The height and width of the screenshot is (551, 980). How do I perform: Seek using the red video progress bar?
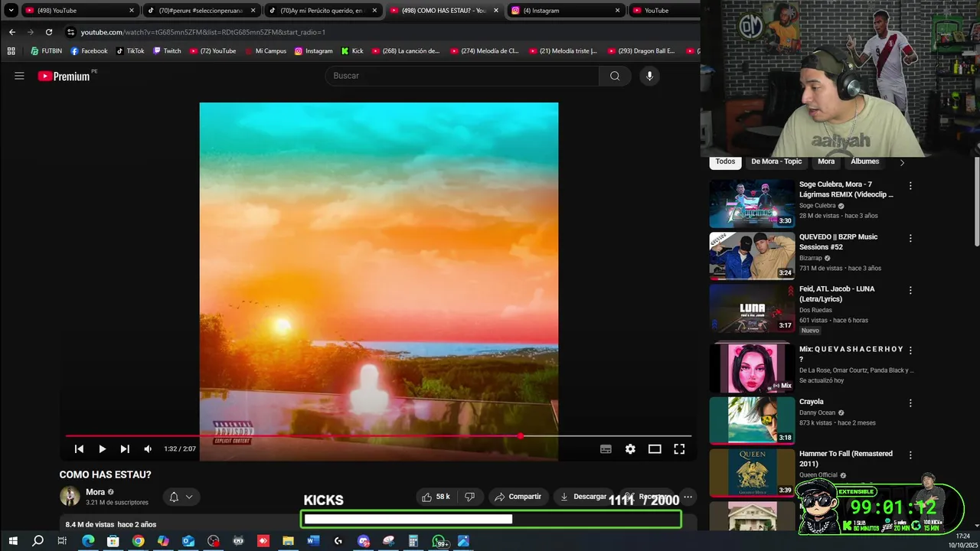click(378, 436)
